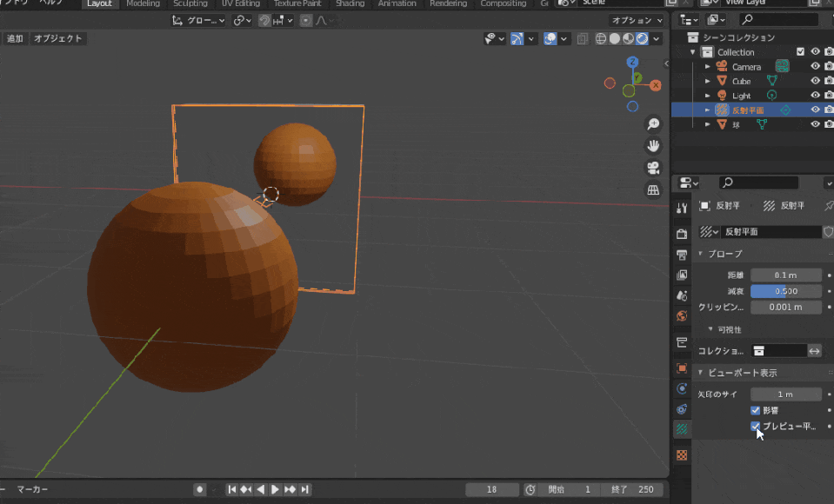Hide the Cube object in outliner
This screenshot has width=834, height=504.
pos(816,81)
